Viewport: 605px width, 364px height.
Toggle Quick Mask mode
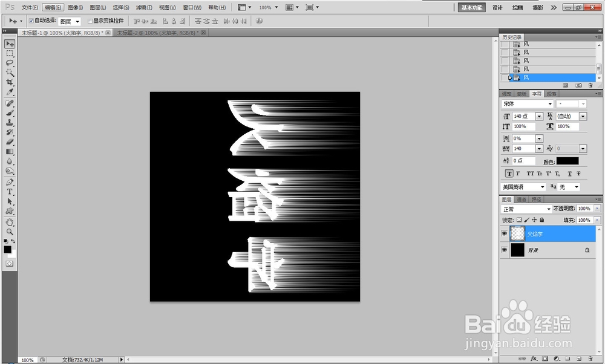[10, 264]
